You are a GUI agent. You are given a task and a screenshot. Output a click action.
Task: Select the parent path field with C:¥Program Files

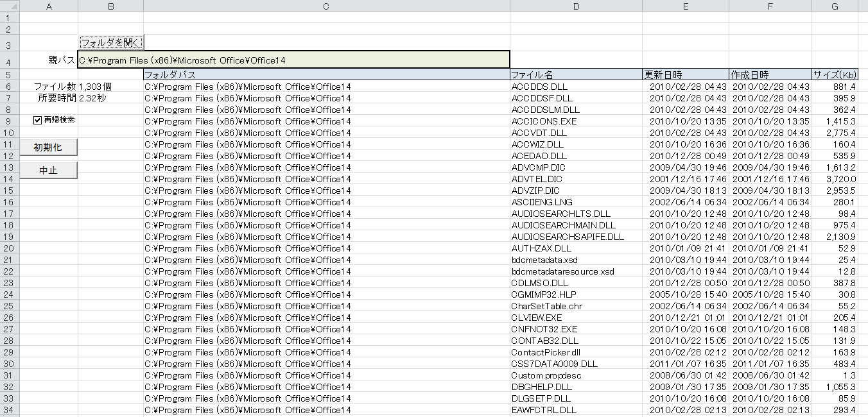click(294, 60)
